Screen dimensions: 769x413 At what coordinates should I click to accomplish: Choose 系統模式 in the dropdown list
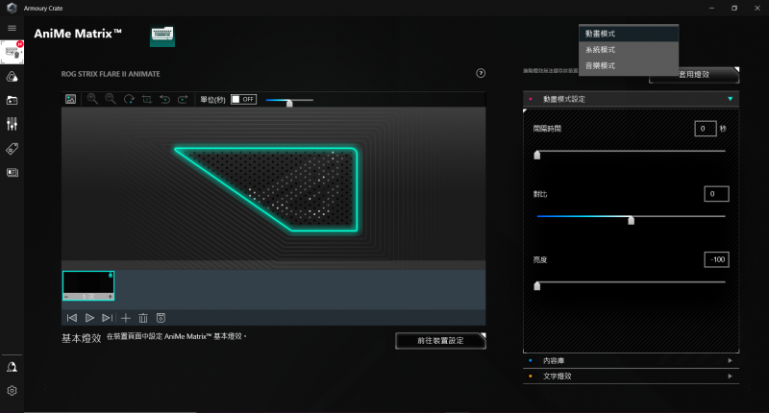(629, 50)
